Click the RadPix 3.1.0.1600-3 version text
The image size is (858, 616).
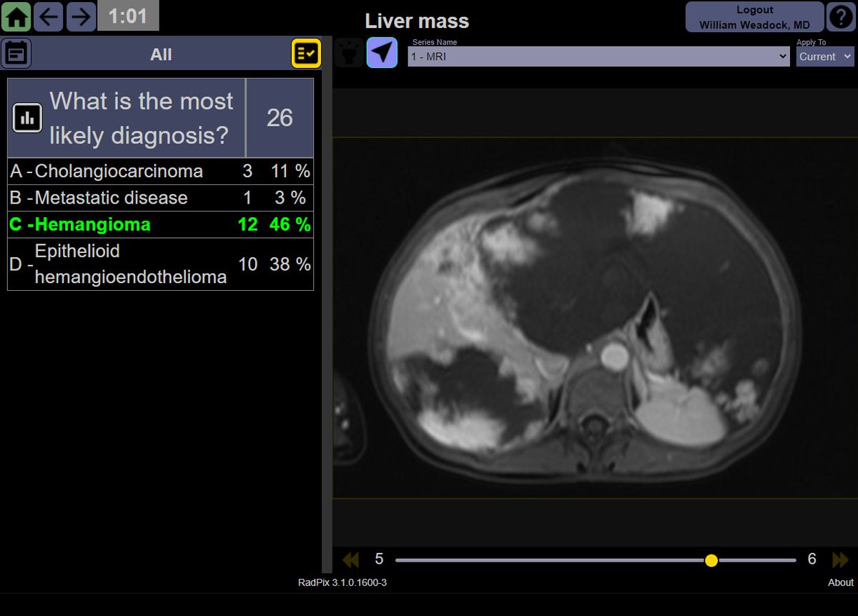342,582
